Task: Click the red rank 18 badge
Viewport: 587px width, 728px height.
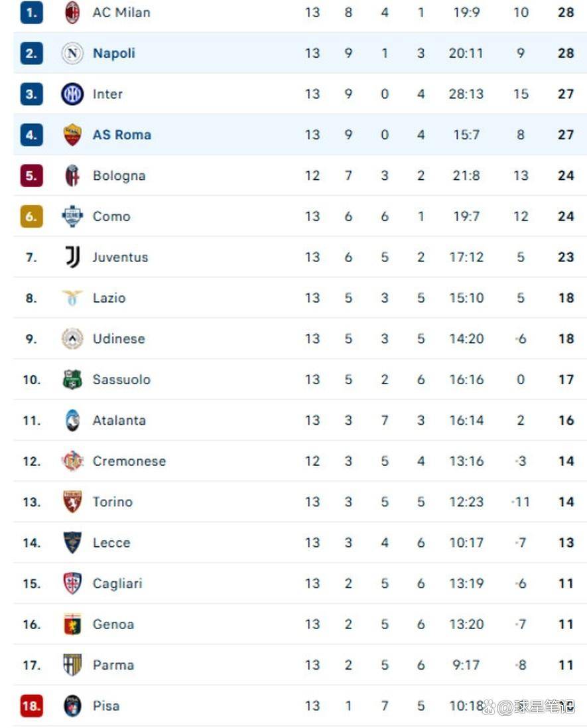Action: click(31, 706)
